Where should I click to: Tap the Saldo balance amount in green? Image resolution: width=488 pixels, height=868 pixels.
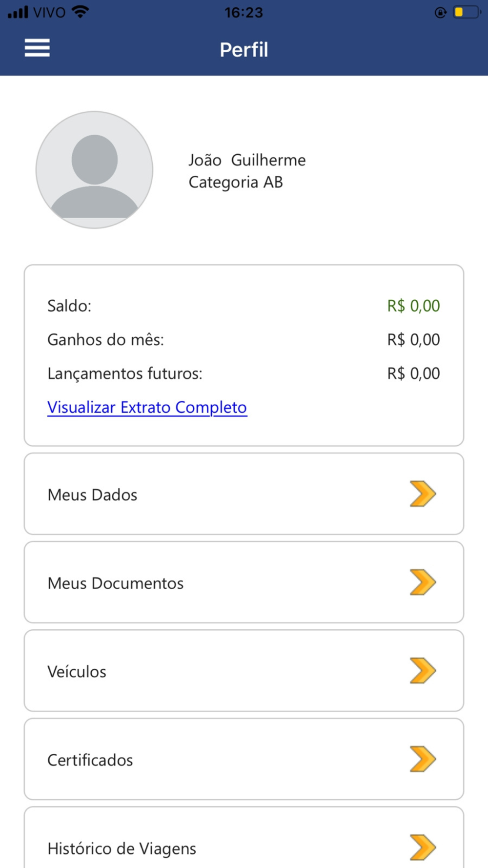point(413,306)
